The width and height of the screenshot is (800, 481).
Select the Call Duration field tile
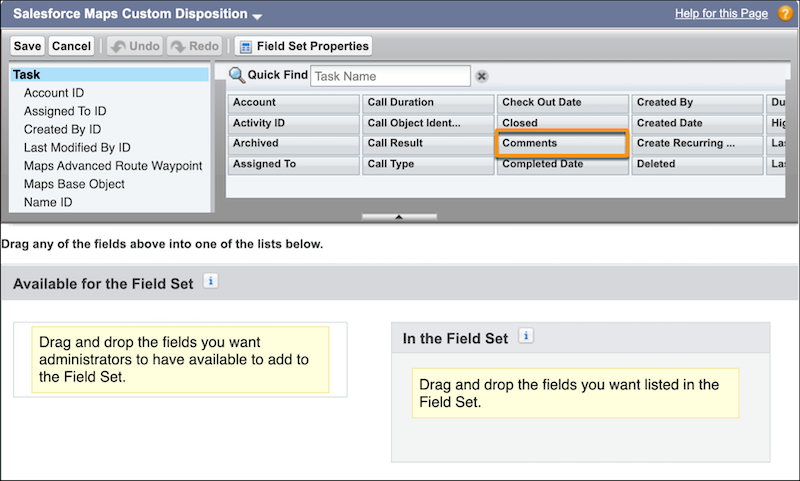428,103
